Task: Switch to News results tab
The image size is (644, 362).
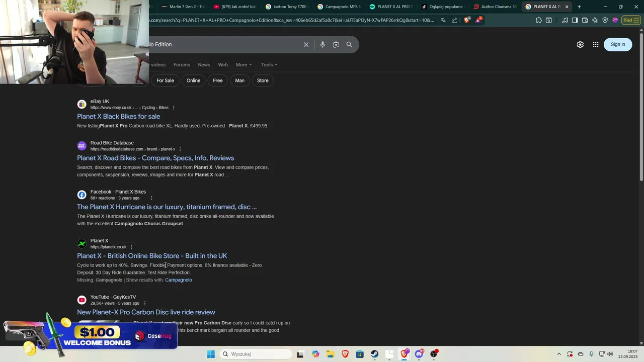Action: 204,64
